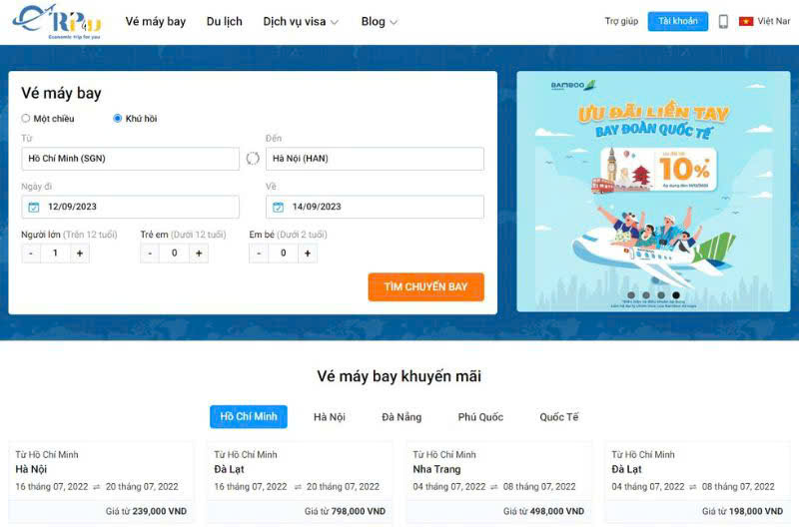Image resolution: width=799 pixels, height=532 pixels.
Task: Click the Trợ giúp help link
Action: (621, 21)
